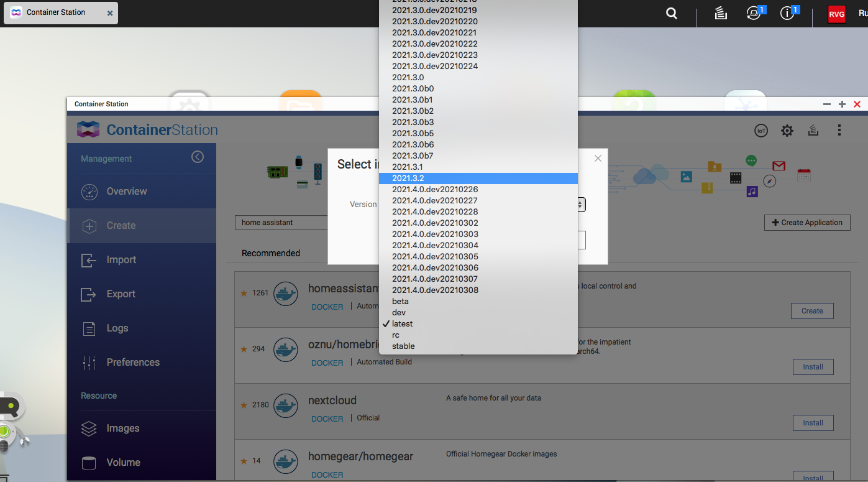
Task: Open Container Station settings gear
Action: pos(787,131)
